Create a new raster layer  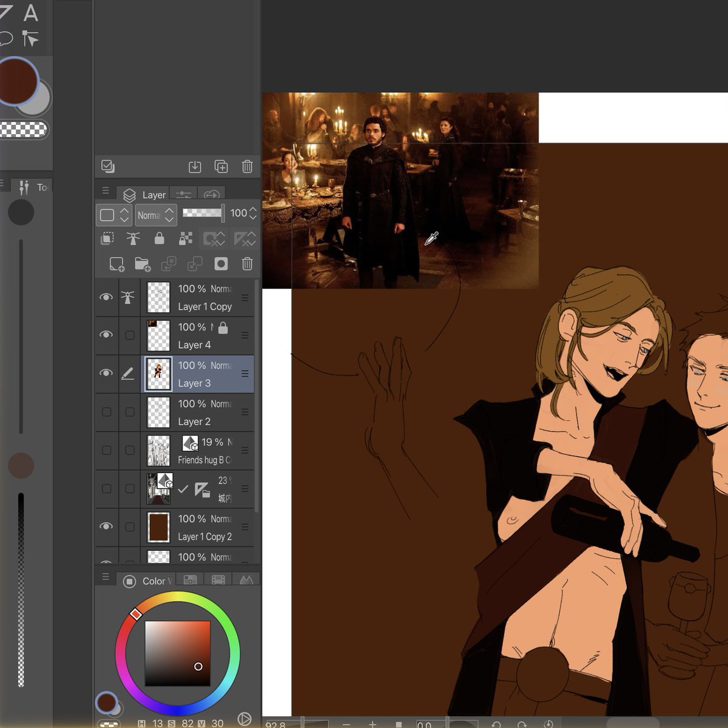pos(116,264)
